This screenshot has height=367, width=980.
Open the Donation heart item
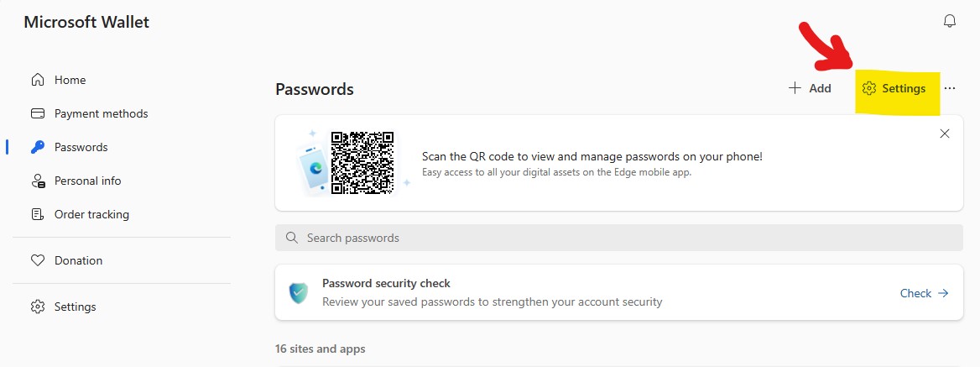tap(66, 260)
